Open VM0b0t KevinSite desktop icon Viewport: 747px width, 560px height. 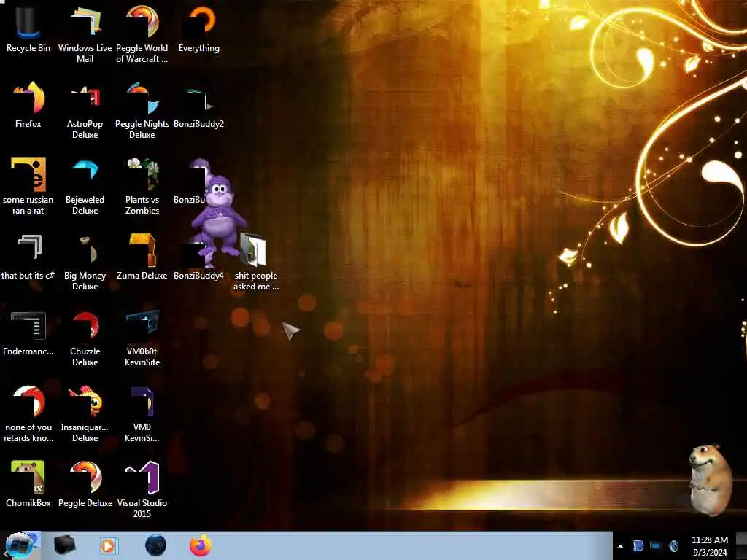142,337
